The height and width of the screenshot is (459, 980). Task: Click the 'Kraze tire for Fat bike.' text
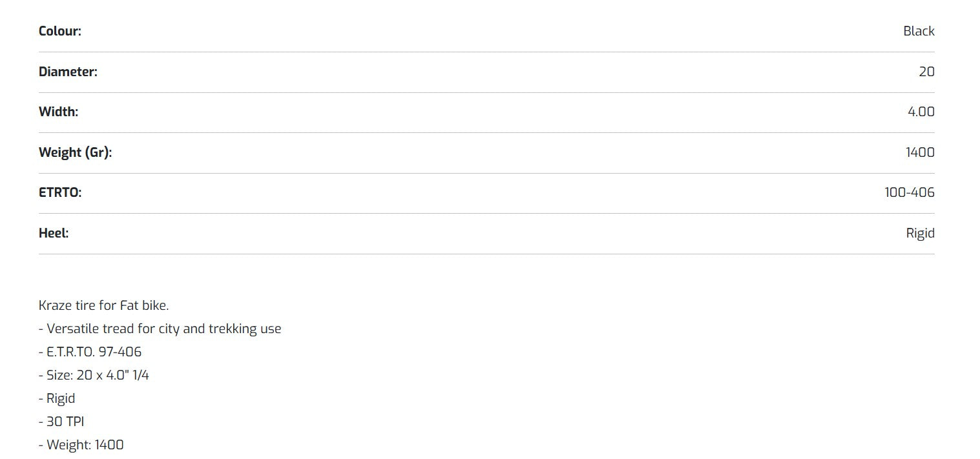pos(103,305)
